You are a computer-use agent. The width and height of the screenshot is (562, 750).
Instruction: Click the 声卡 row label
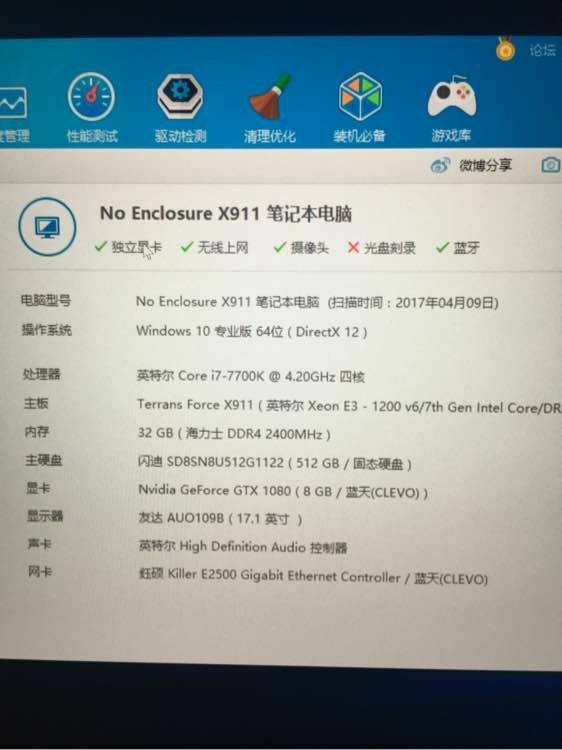click(x=40, y=544)
